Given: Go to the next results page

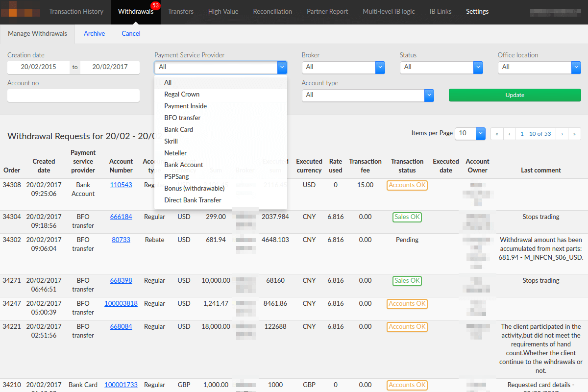Looking at the screenshot, I should pos(562,134).
